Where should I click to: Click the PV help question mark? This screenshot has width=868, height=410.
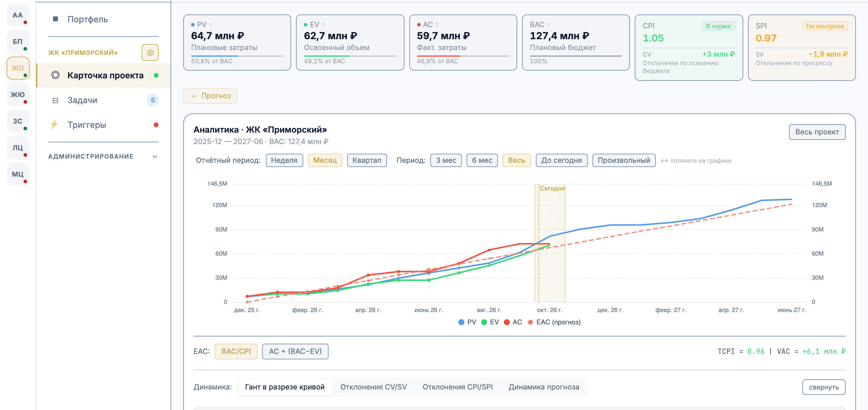pos(211,25)
